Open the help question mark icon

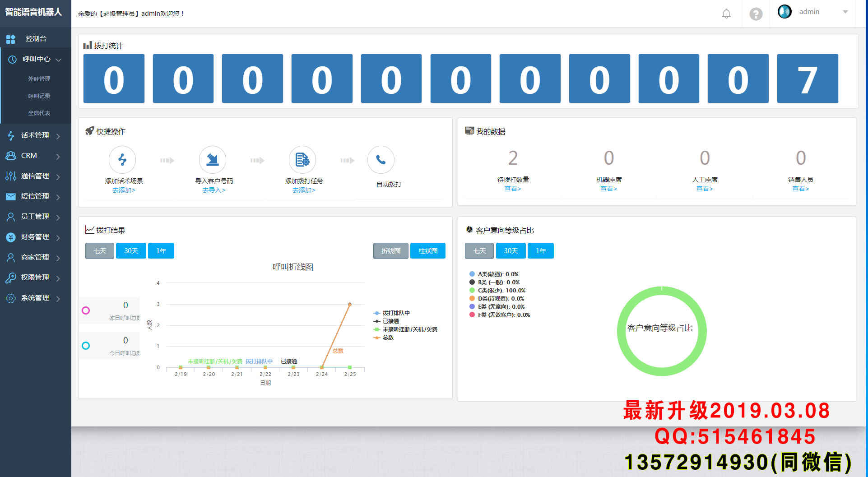756,14
